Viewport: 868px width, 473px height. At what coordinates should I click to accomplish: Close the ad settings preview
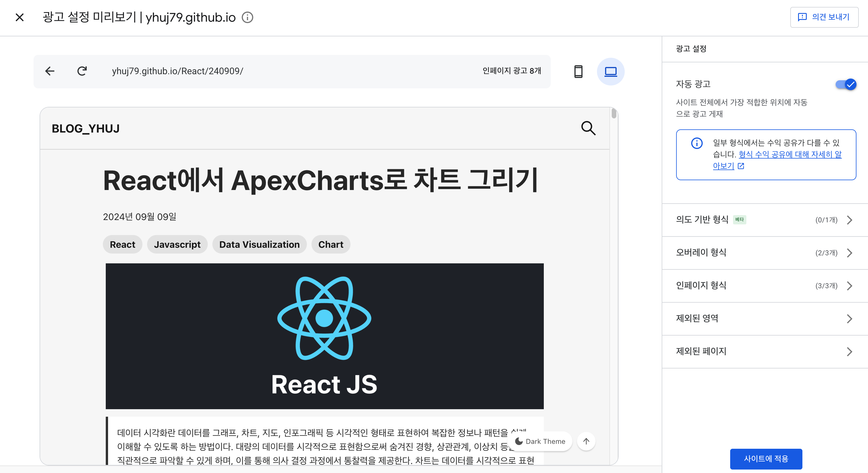coord(20,18)
